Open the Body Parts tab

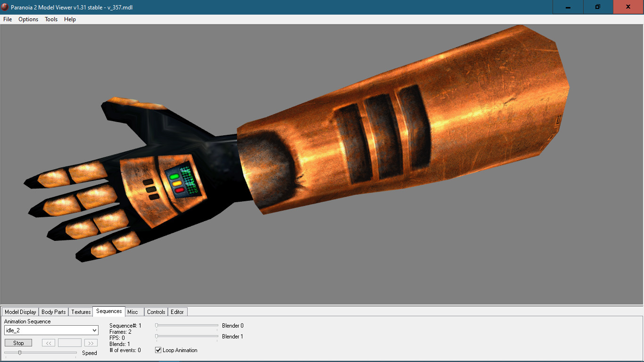(x=53, y=312)
